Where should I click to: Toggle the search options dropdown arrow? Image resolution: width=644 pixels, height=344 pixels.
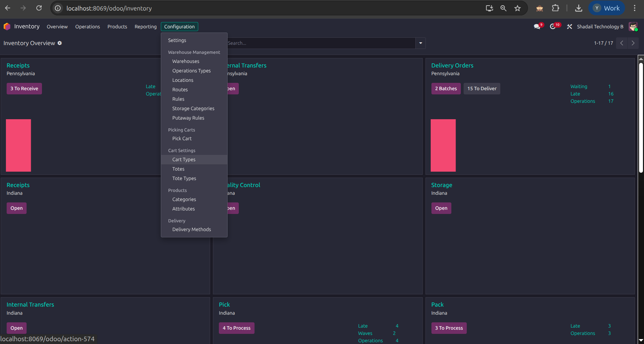[421, 43]
